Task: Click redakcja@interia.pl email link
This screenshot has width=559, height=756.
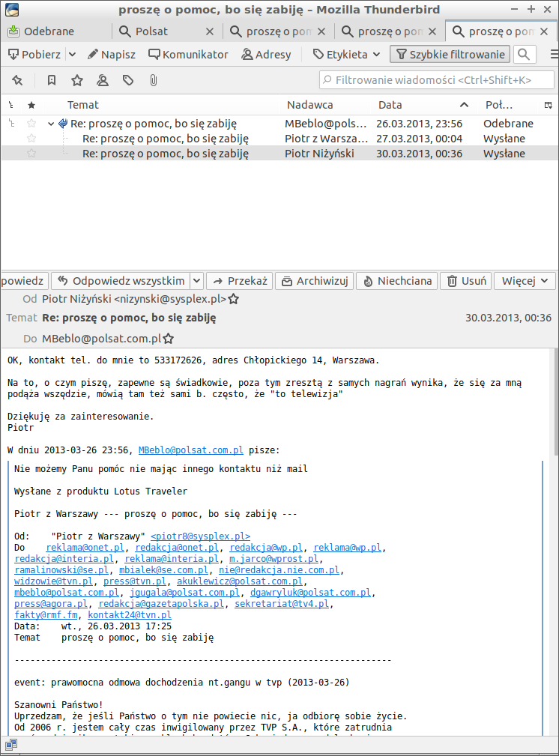Action: pos(64,559)
